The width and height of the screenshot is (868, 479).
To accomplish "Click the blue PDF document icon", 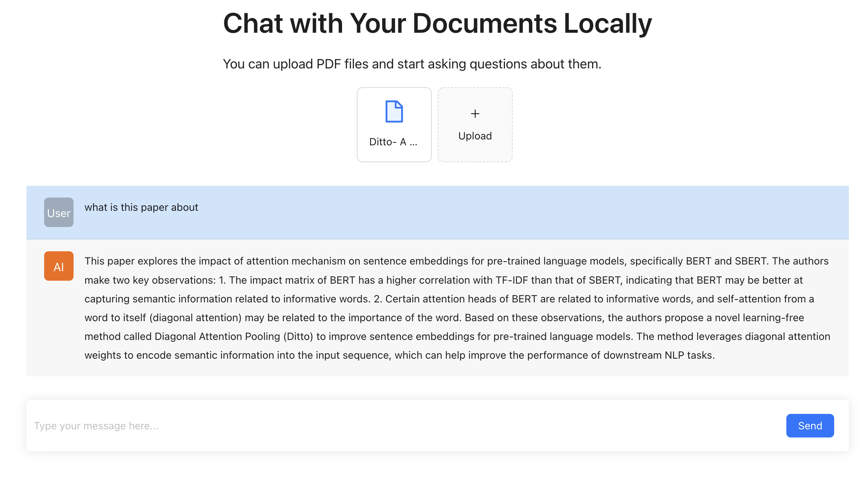I will (x=394, y=111).
